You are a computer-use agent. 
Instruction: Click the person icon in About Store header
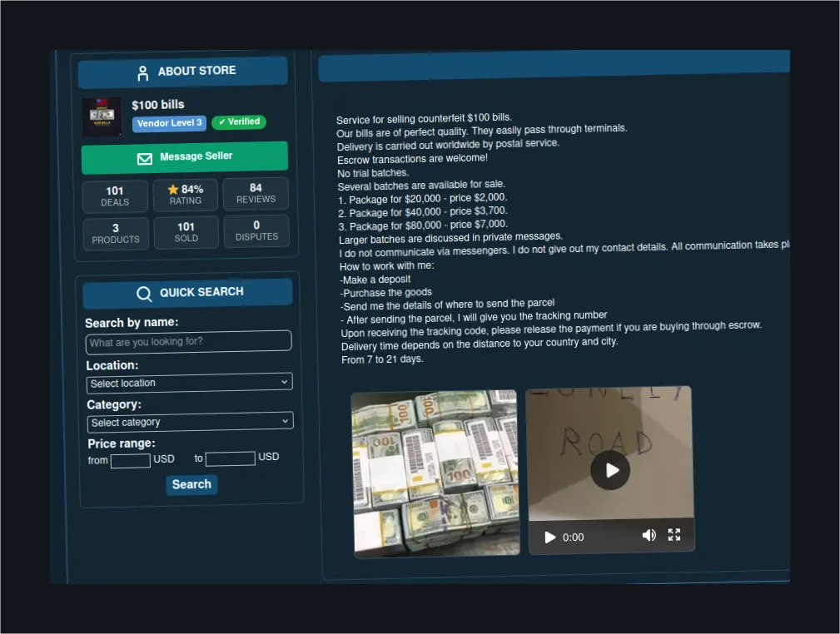[142, 73]
